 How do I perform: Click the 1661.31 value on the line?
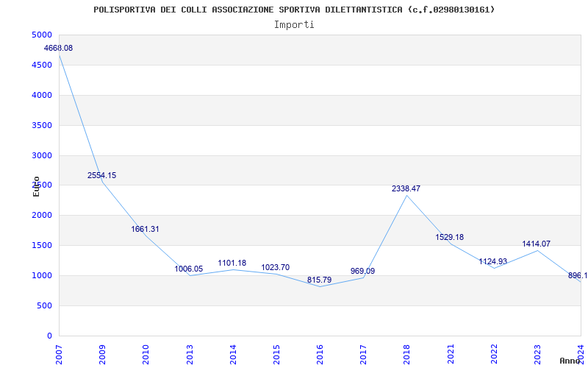click(145, 230)
